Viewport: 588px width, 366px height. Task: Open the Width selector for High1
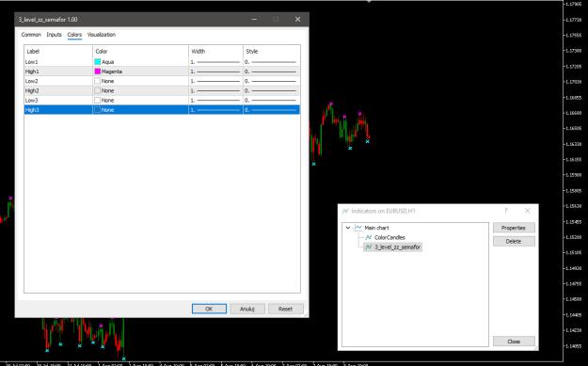(x=215, y=72)
